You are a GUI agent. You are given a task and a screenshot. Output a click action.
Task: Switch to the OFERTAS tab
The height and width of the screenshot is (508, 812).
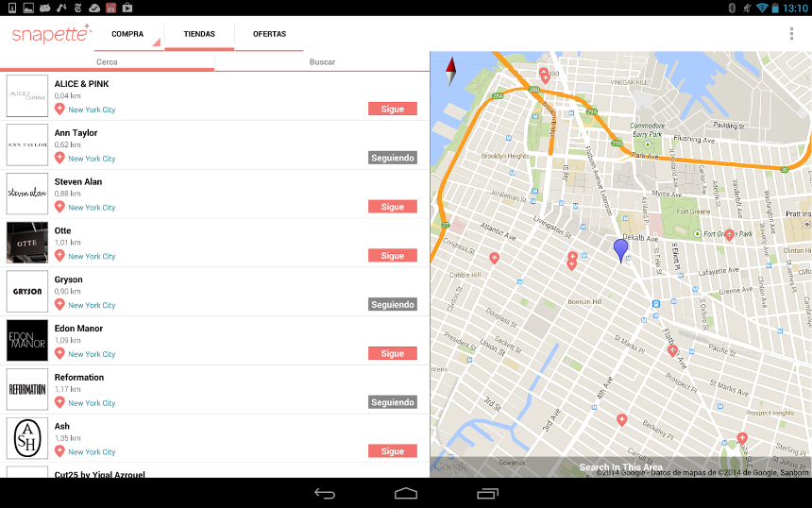pos(269,35)
